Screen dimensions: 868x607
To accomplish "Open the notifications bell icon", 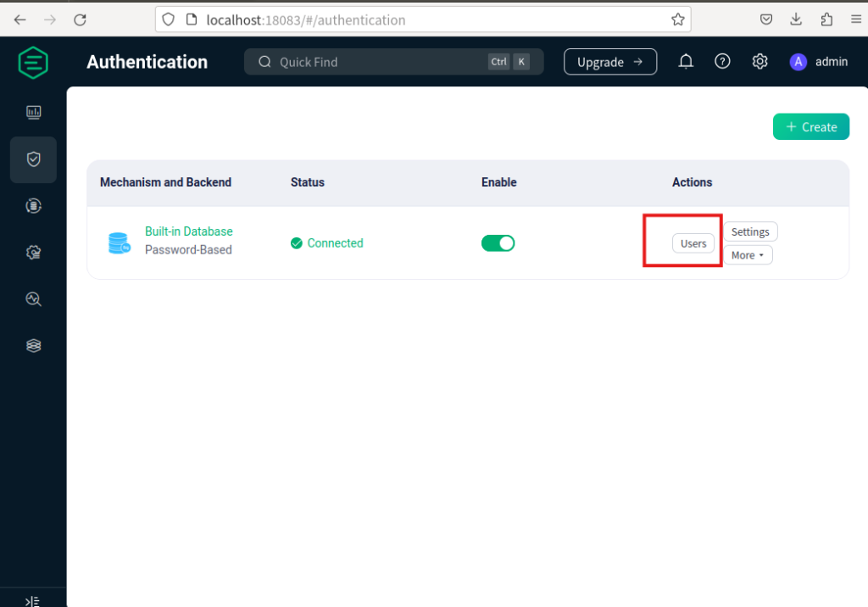I will [685, 62].
